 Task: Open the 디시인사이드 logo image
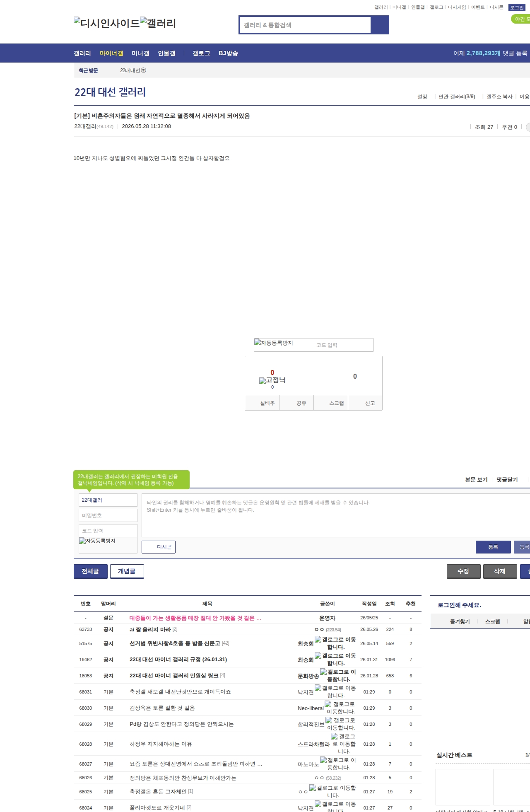pyautogui.click(x=106, y=23)
